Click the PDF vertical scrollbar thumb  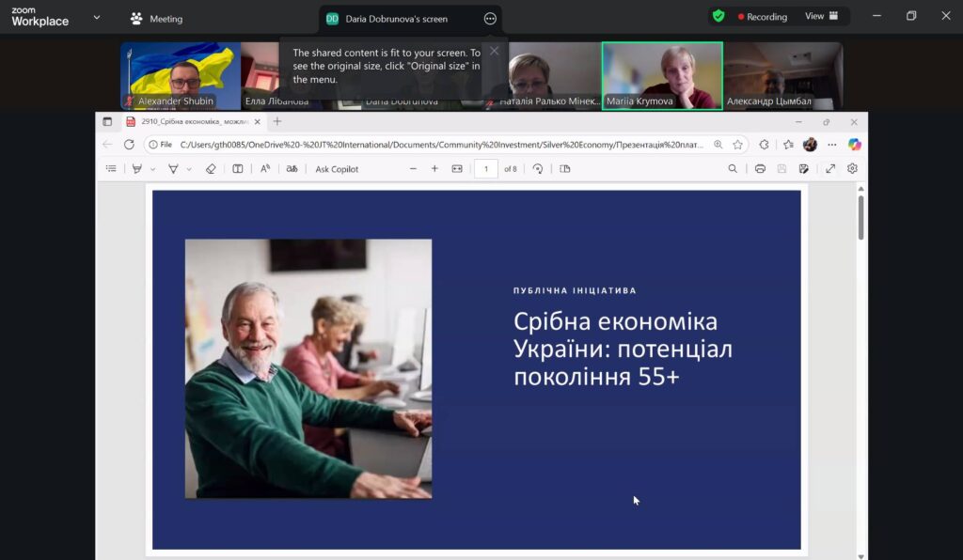pyautogui.click(x=860, y=218)
